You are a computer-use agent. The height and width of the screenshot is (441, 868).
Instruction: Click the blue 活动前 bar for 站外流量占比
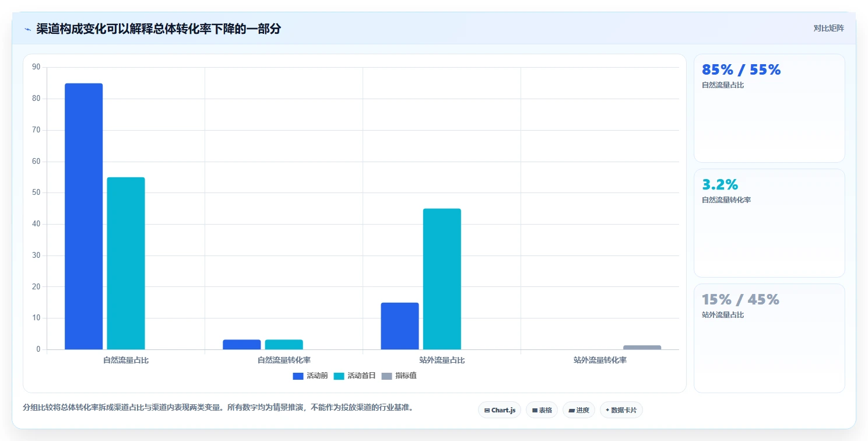coord(400,326)
